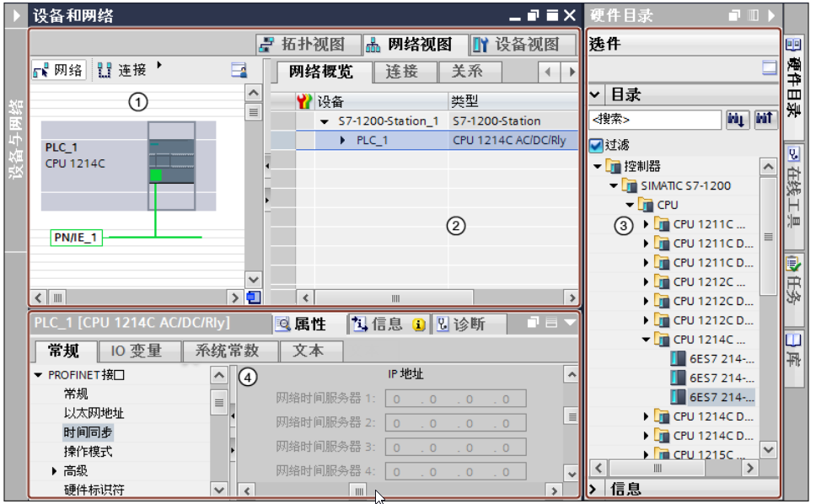Switch to 网络视图 network view tab

pyautogui.click(x=414, y=45)
